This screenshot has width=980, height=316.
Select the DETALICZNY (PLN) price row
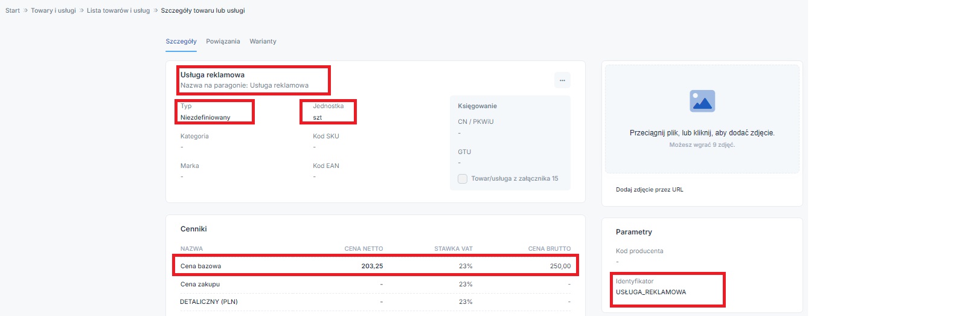coord(376,301)
